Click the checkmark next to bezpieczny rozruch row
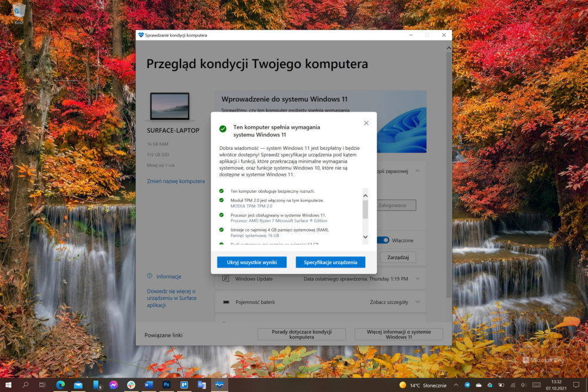Image resolution: width=588 pixels, height=392 pixels. [221, 191]
